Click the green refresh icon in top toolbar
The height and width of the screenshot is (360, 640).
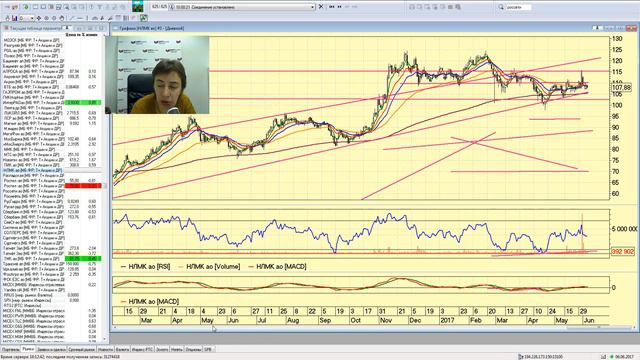pyautogui.click(x=26, y=7)
